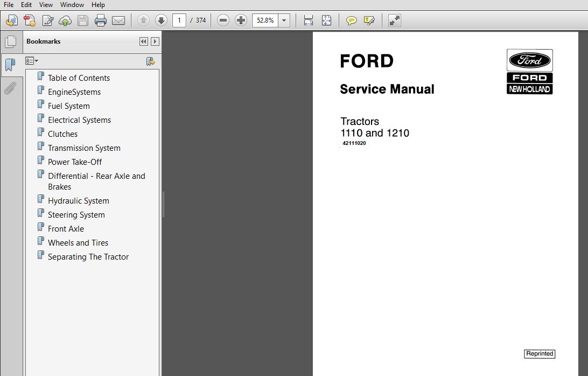Select the Electrical Systems bookmark

pos(80,120)
